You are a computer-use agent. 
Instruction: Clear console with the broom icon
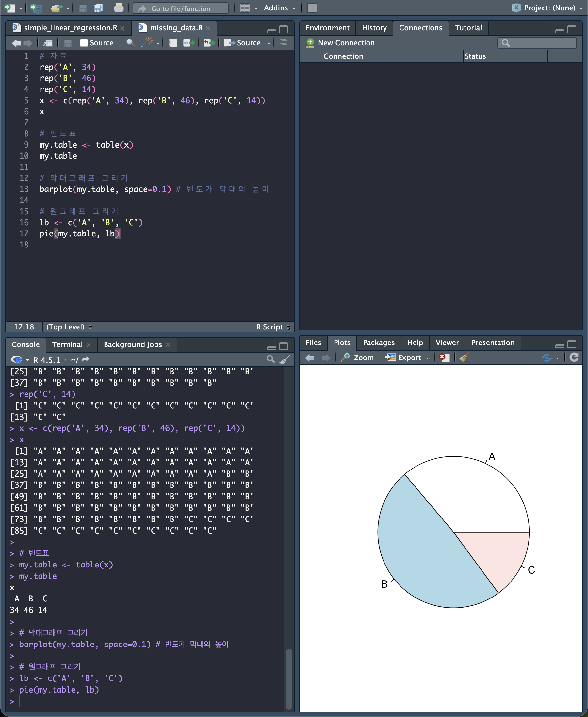pos(285,359)
